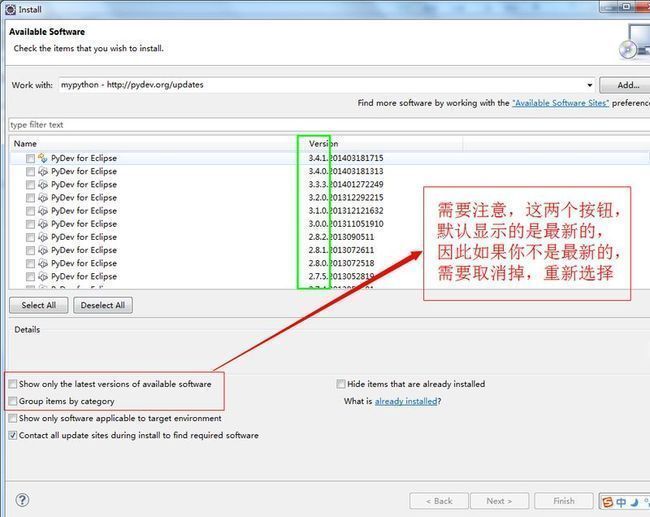Click the feature icon of PyDev 3.2.0 row

43,198
